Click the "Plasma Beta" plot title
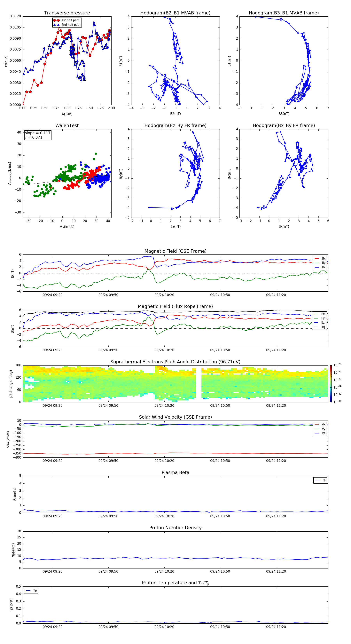The width and height of the screenshot is (351, 644). pyautogui.click(x=175, y=472)
